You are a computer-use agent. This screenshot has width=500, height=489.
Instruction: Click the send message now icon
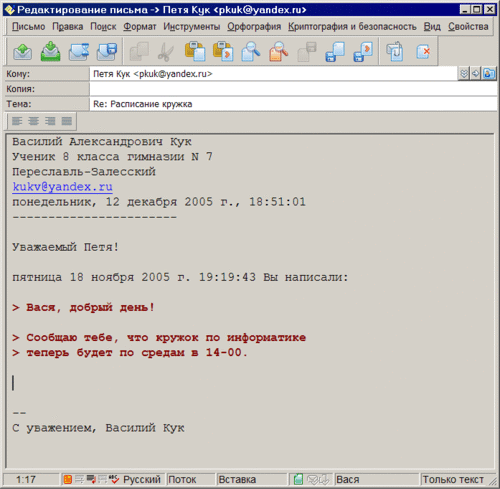[x=23, y=52]
